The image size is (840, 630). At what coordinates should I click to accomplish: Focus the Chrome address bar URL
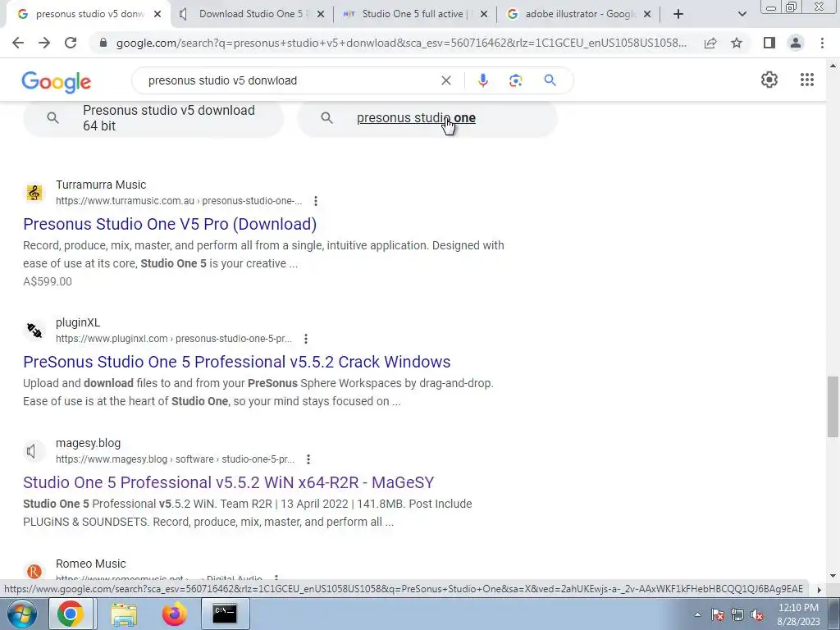[x=400, y=43]
